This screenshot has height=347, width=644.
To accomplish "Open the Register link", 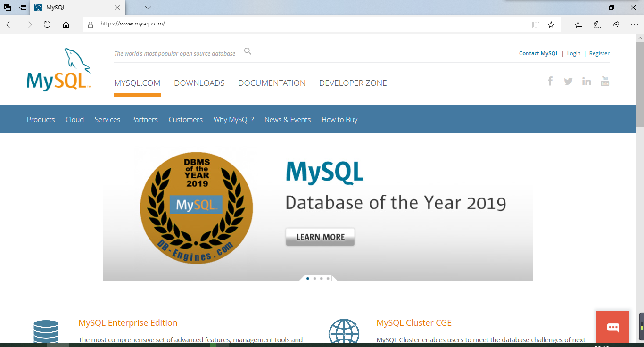I will [x=599, y=53].
